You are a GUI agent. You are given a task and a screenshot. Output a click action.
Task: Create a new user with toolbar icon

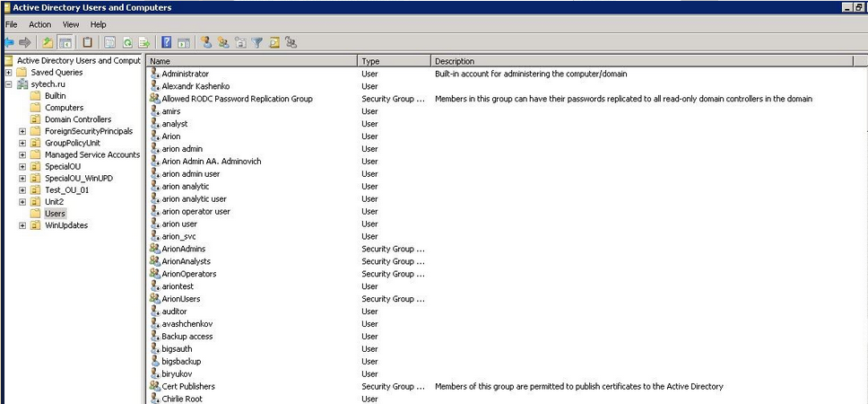tap(206, 42)
